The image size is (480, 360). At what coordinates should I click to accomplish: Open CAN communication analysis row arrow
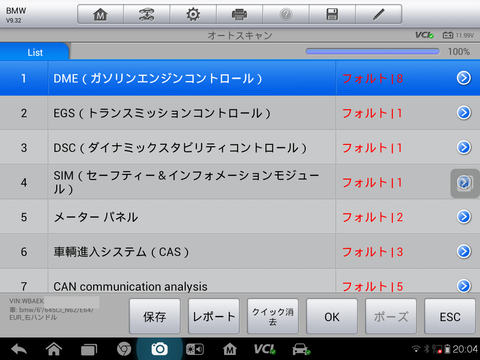pyautogui.click(x=464, y=286)
